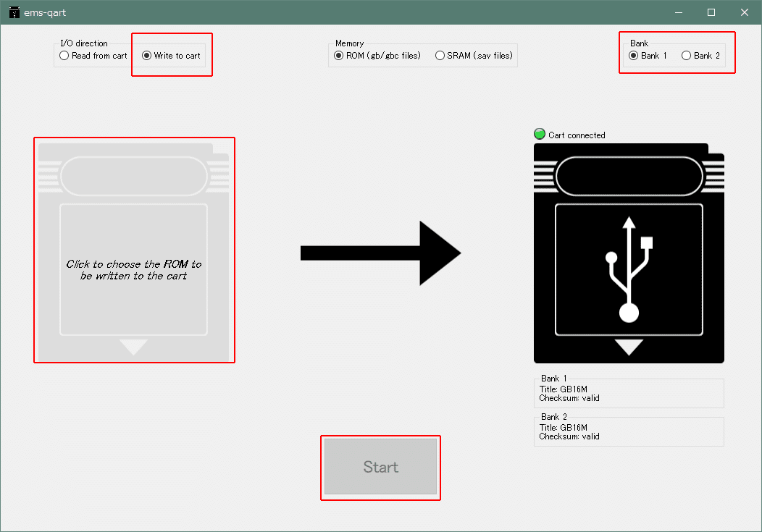Image resolution: width=762 pixels, height=532 pixels.
Task: Close the ems-qart window
Action: tap(744, 12)
